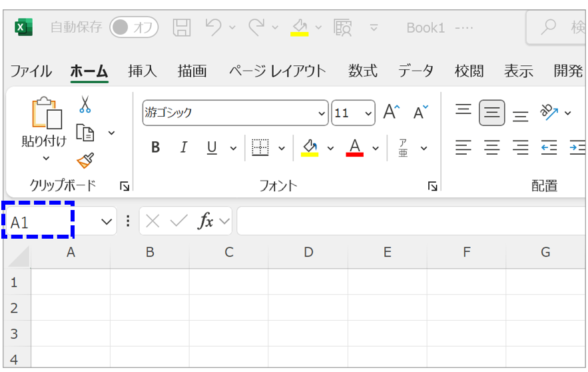Go to the ページ レイアウト tab
This screenshot has height=372, width=588.
(x=278, y=71)
